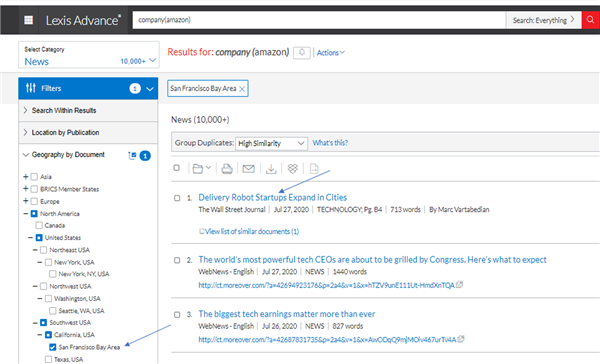
Task: Click the filters slider icon
Action: click(x=31, y=88)
